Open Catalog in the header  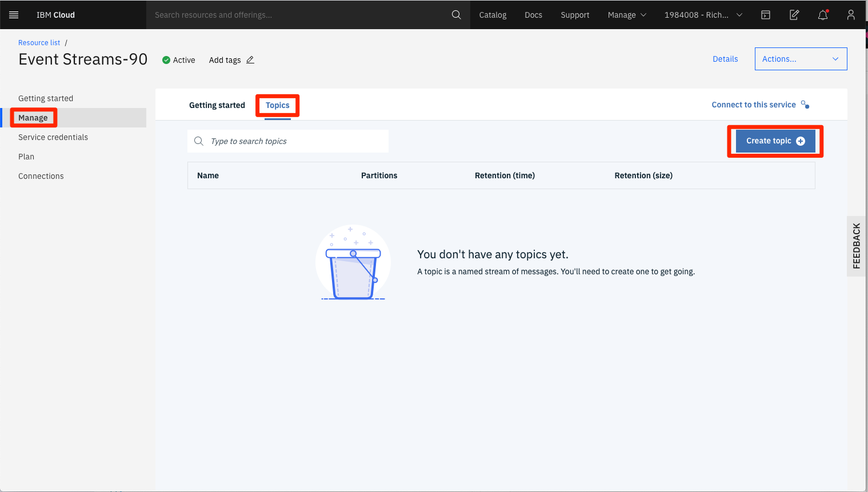[493, 15]
